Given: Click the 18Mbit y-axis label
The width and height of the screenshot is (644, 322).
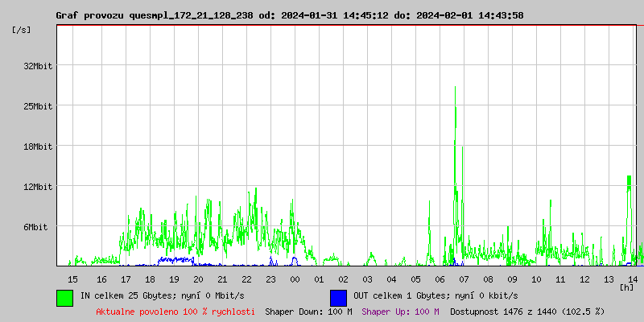Looking at the screenshot, I should (38, 147).
